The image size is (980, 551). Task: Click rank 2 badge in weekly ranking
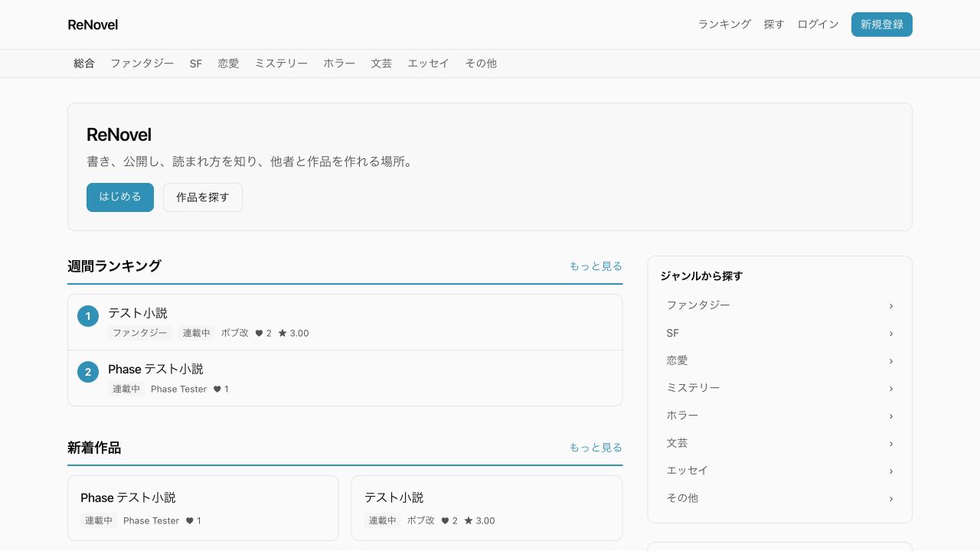[88, 372]
